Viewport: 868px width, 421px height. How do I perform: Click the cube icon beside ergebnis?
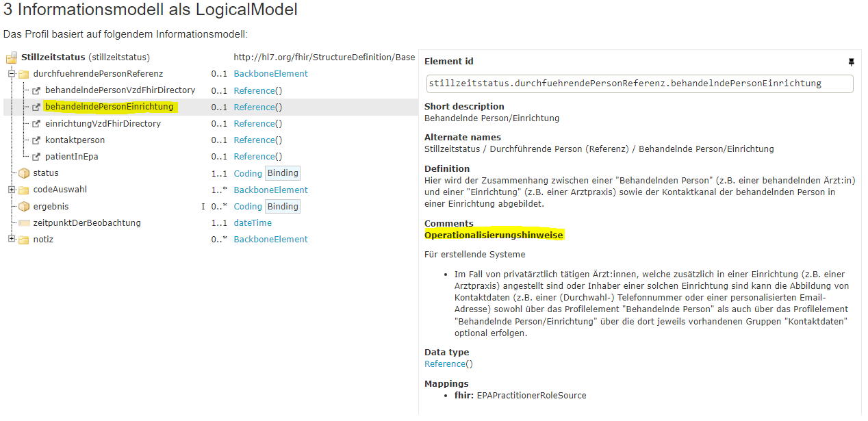(24, 206)
